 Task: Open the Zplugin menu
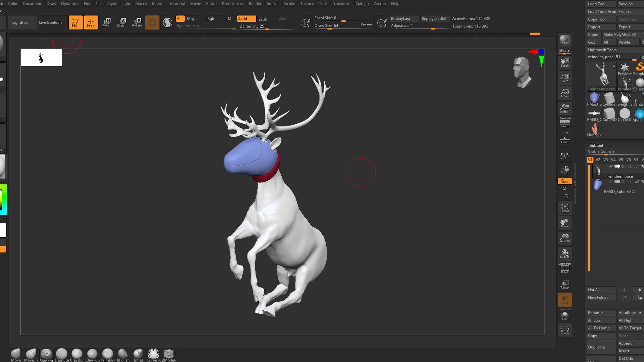tap(362, 4)
